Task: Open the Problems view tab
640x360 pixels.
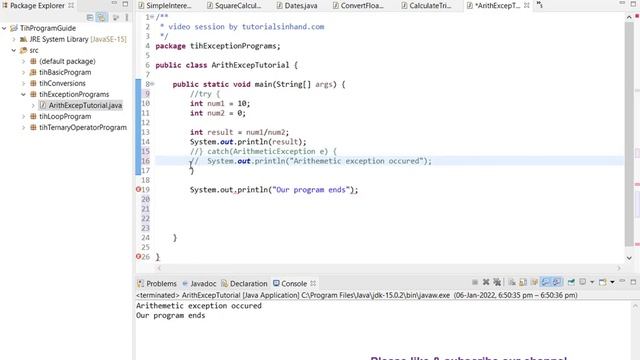Action: coord(157,283)
